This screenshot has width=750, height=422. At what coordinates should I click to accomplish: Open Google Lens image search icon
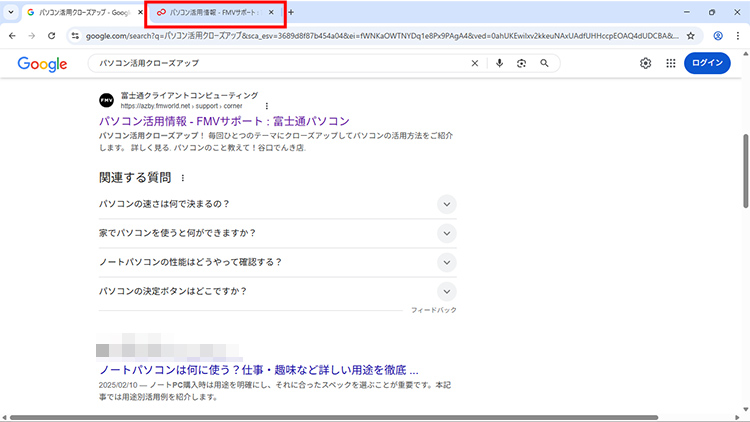(521, 64)
